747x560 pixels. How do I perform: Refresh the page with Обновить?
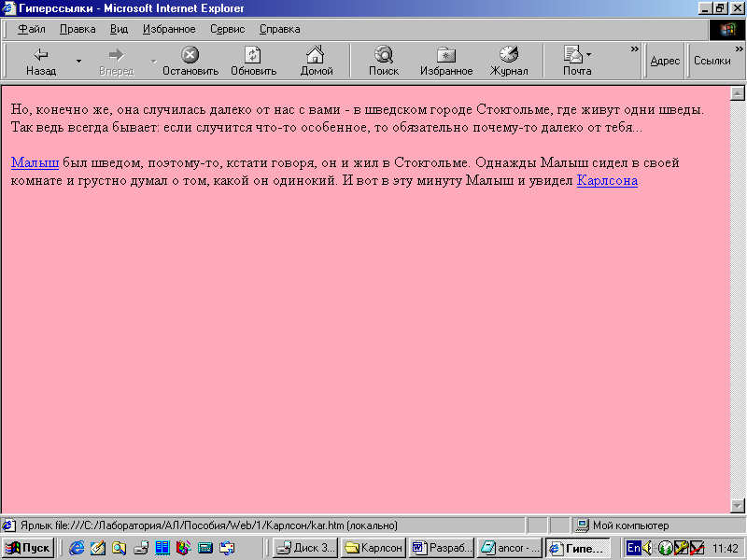click(253, 61)
